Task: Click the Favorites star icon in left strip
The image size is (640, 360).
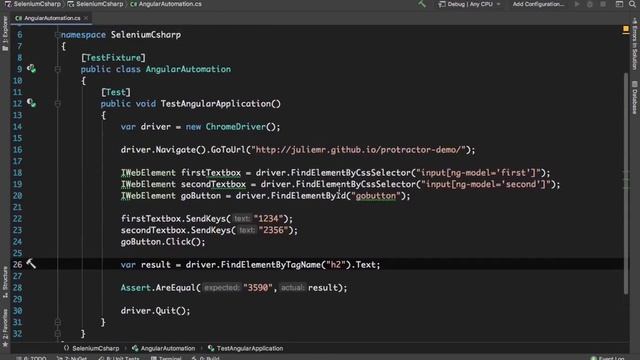Action: pyautogui.click(x=5, y=345)
